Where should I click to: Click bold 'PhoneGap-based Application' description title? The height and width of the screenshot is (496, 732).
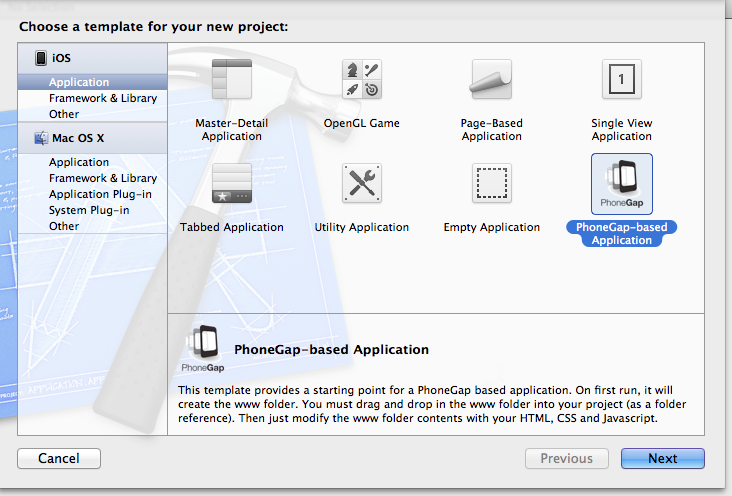331,350
